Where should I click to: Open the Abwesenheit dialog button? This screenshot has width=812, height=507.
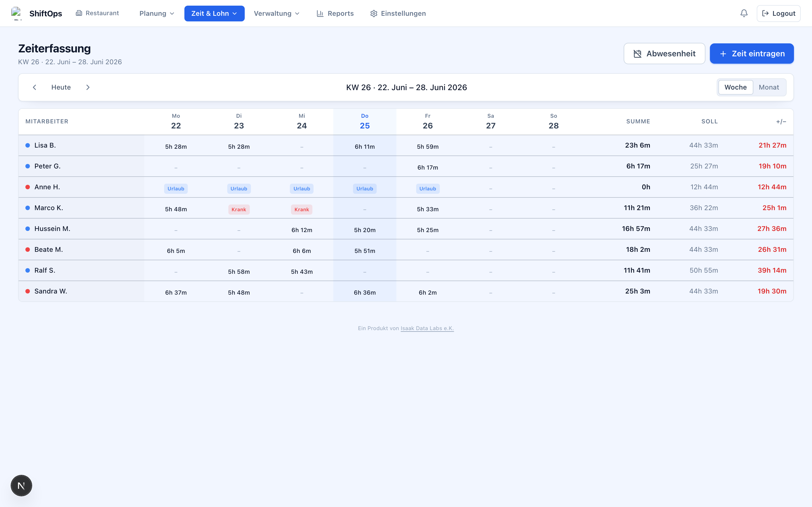(664, 54)
